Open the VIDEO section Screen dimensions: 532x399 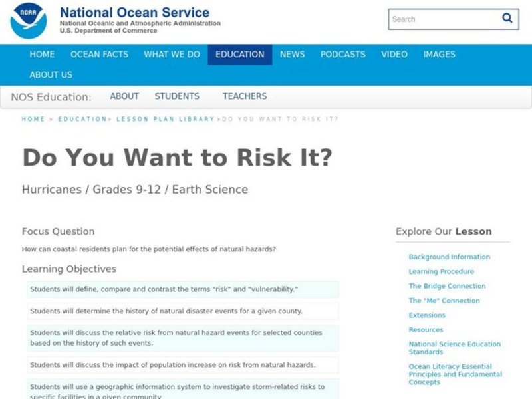[x=394, y=55]
